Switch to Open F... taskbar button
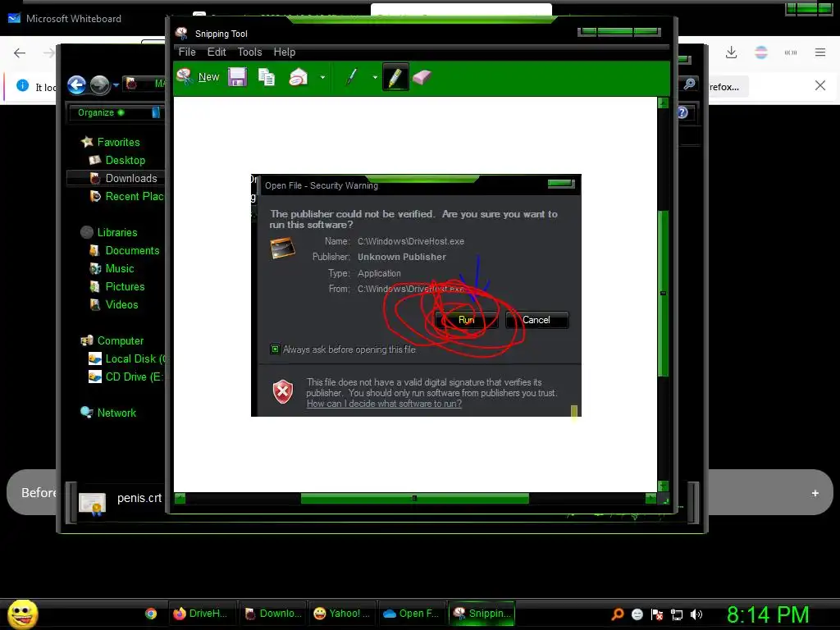 pos(412,614)
